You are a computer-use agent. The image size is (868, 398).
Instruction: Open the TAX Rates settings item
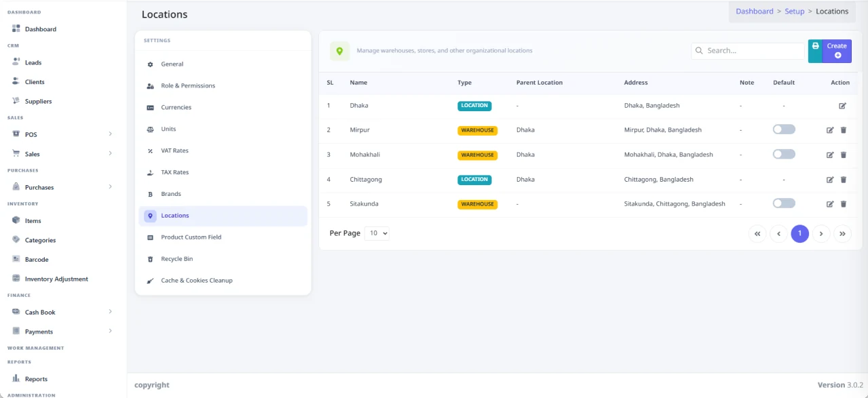[223, 172]
